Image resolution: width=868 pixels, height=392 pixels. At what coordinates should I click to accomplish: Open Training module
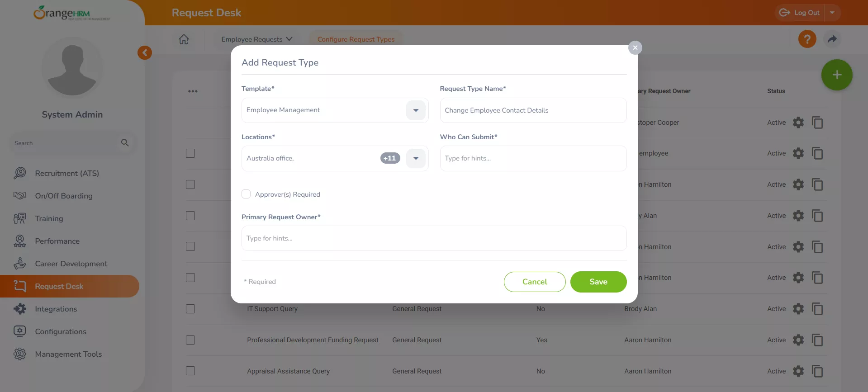(x=49, y=218)
